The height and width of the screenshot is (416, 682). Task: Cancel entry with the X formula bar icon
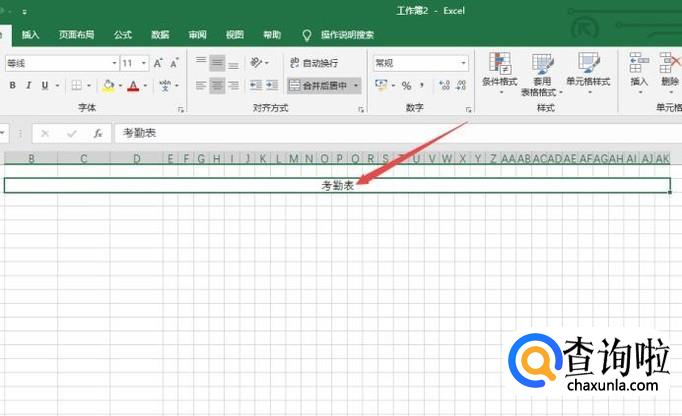(x=45, y=134)
